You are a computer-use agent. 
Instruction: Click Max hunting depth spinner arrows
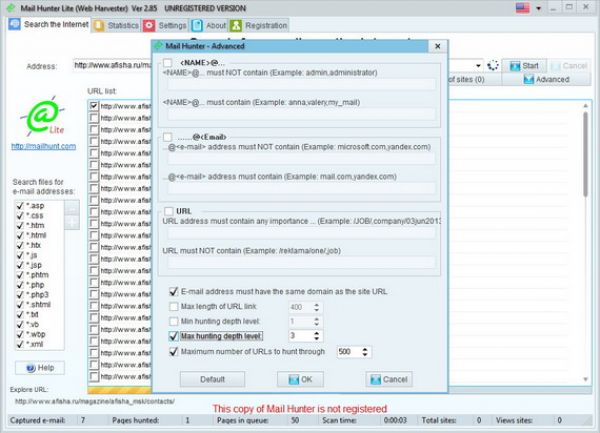tap(316, 336)
